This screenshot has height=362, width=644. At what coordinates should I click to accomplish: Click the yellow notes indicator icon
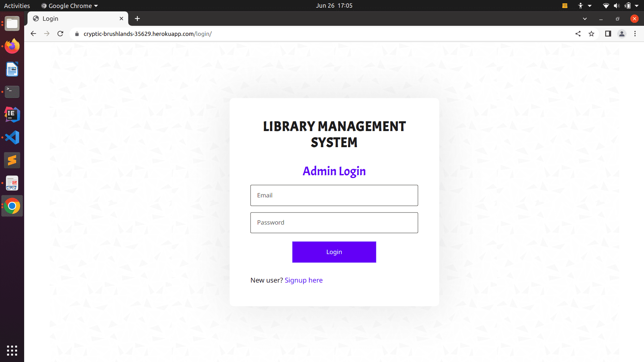(x=565, y=6)
